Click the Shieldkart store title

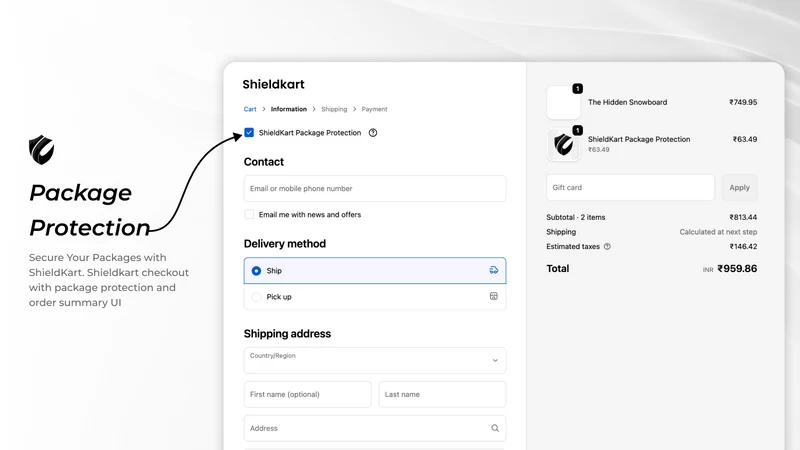pyautogui.click(x=273, y=84)
